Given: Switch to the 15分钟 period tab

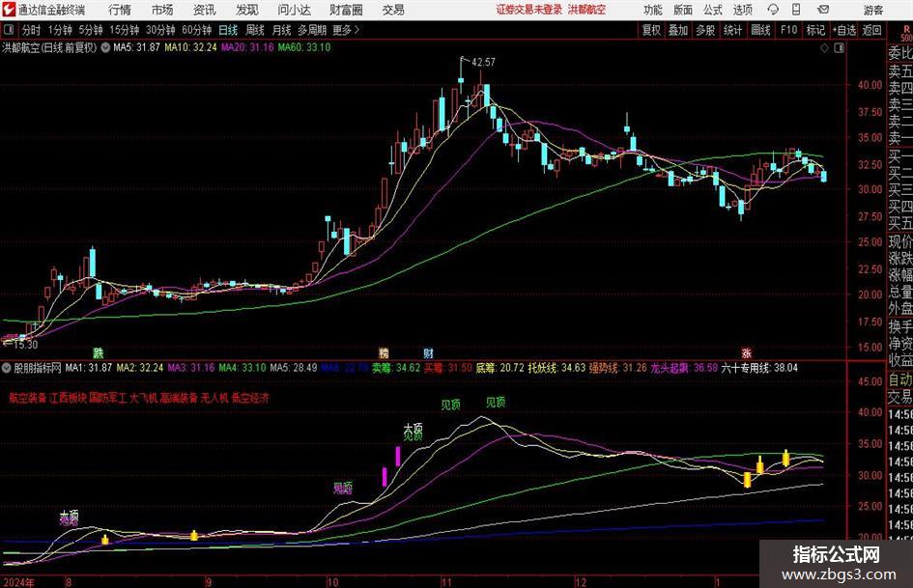Looking at the screenshot, I should [x=124, y=30].
